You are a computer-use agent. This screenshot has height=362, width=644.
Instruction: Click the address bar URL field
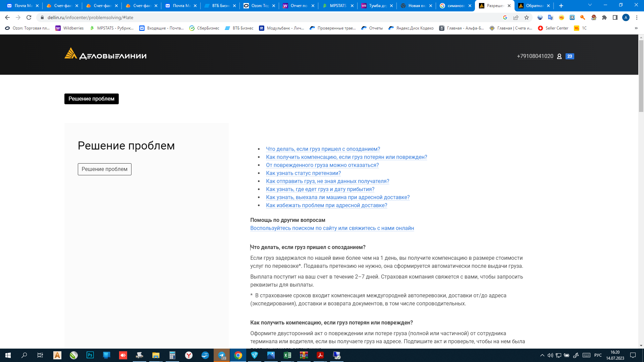(268, 17)
